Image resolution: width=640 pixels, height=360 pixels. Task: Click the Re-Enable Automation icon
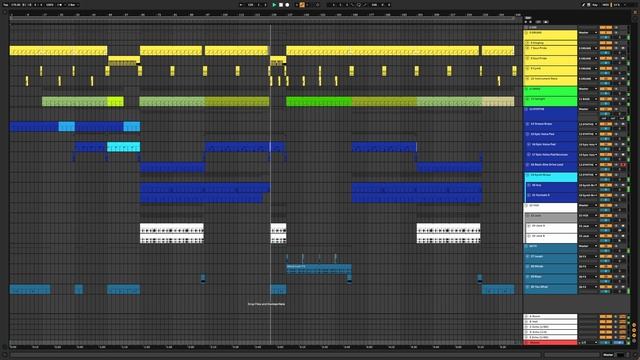coord(308,5)
